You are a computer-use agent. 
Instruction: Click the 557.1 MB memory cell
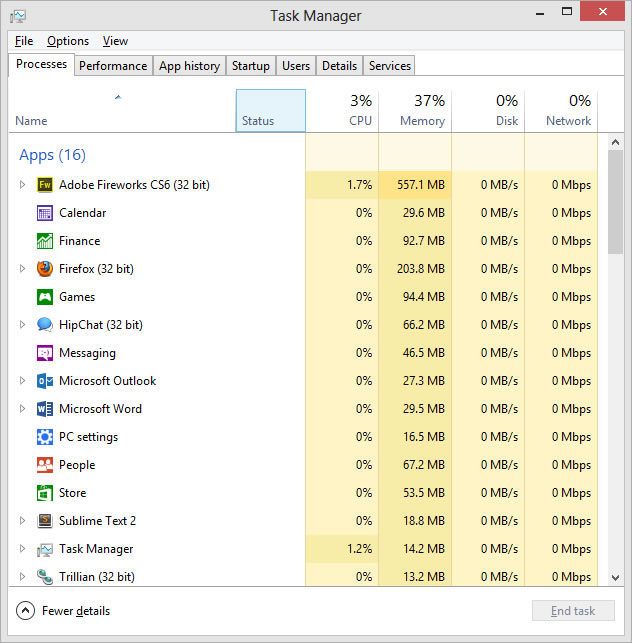[x=415, y=185]
